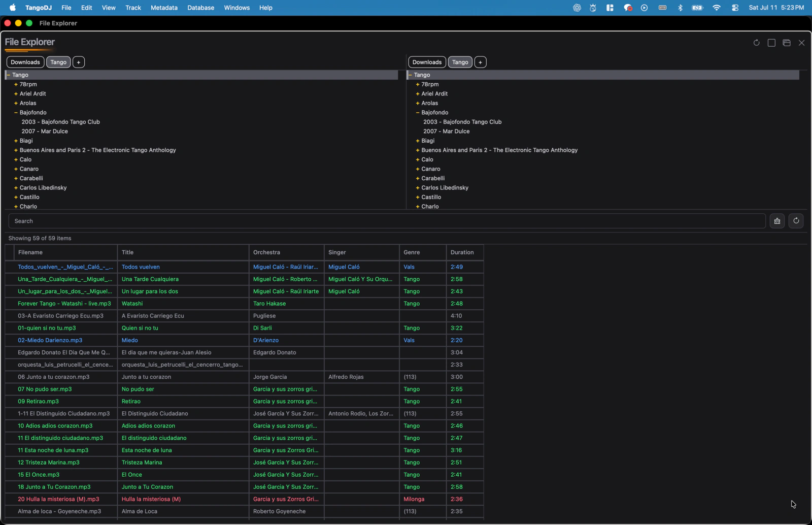Expand Ariel Ardit folder in left pane
812x525 pixels.
(16, 93)
